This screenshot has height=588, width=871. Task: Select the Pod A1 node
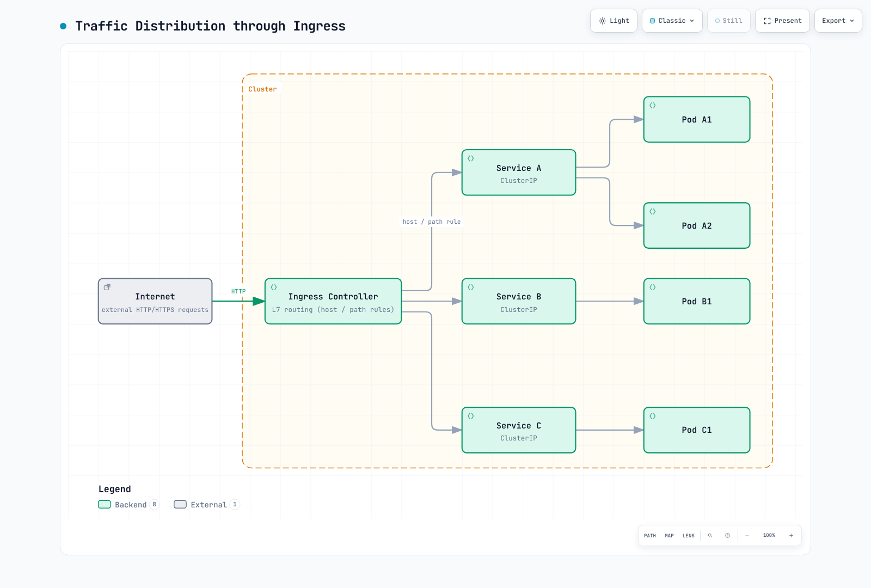click(697, 120)
